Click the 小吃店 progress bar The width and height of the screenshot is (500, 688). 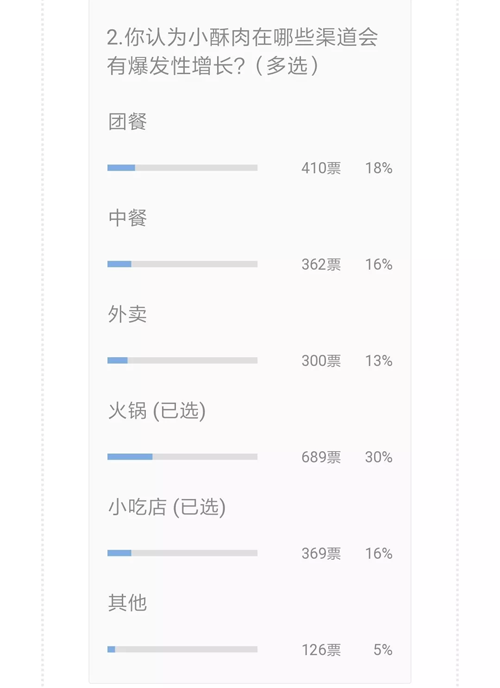pos(182,553)
